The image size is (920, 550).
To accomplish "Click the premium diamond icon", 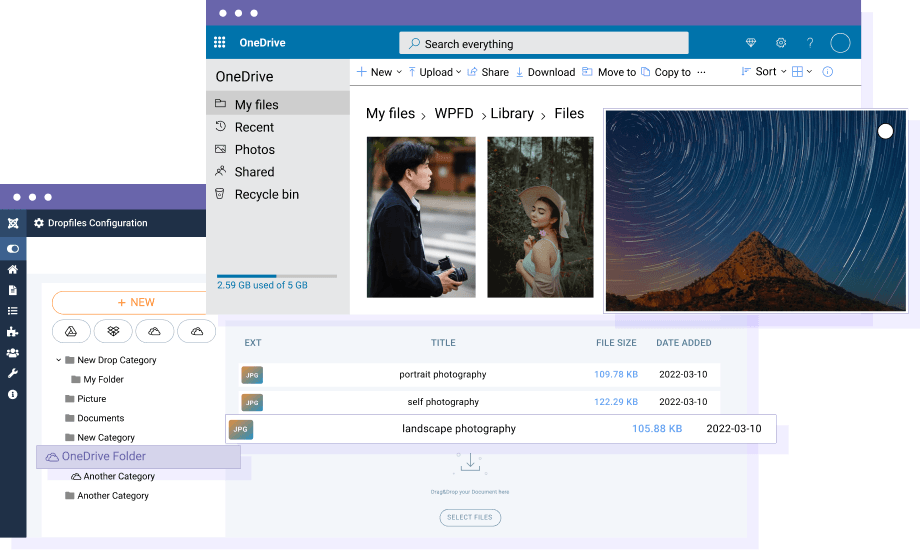I will pyautogui.click(x=751, y=43).
